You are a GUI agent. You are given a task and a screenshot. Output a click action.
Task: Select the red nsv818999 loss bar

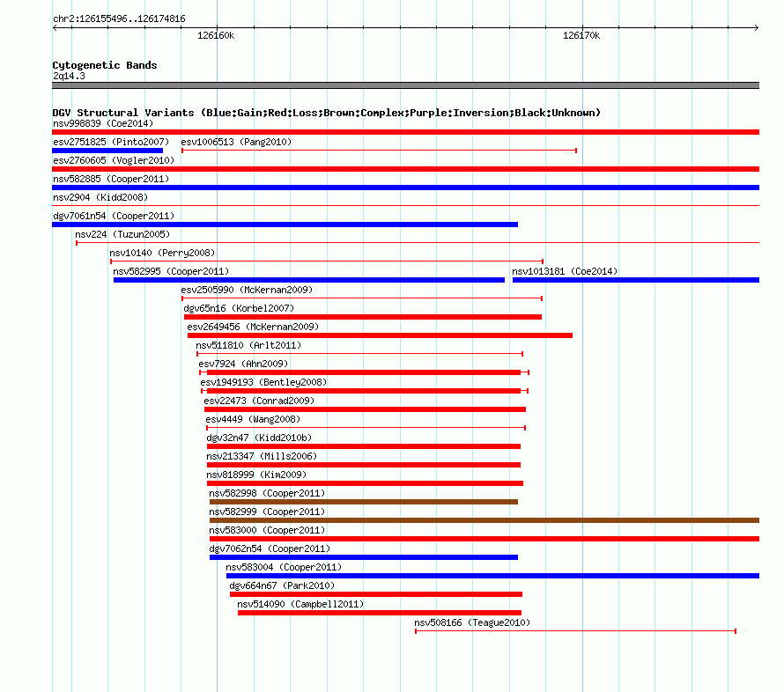365,483
